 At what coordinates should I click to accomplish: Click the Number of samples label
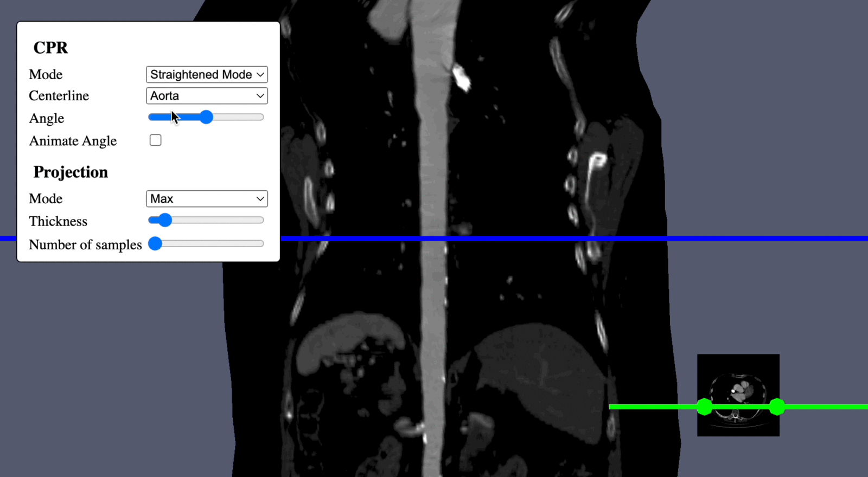(x=85, y=245)
